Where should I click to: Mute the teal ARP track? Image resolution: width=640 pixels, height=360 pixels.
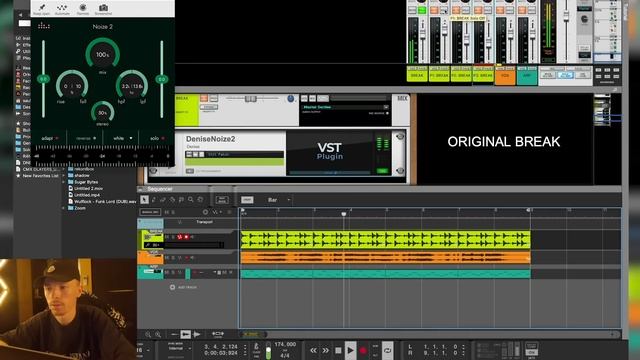point(167,272)
